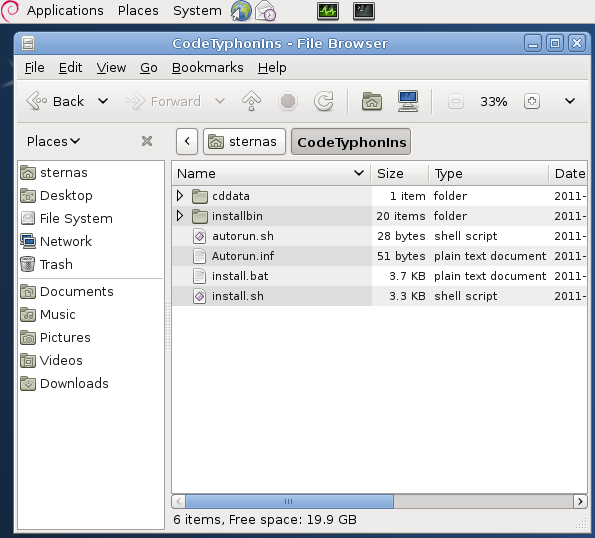This screenshot has height=538, width=595.
Task: Open the system monitor panel icon
Action: [x=328, y=11]
